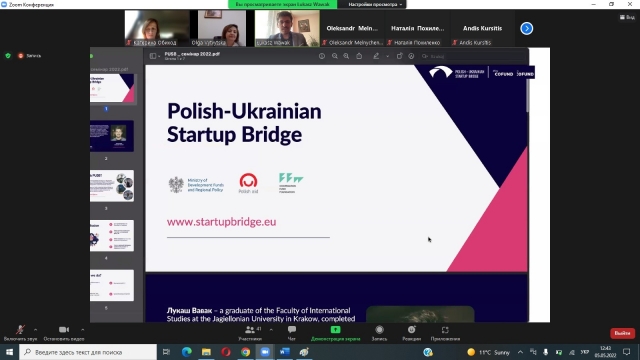Leave the meeting with Выйти button

622,333
